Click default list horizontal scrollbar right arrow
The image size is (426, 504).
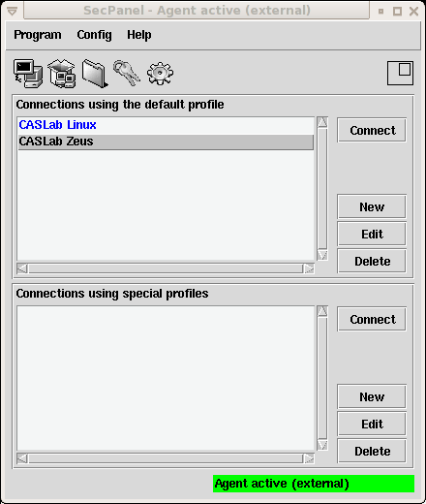coord(309,268)
